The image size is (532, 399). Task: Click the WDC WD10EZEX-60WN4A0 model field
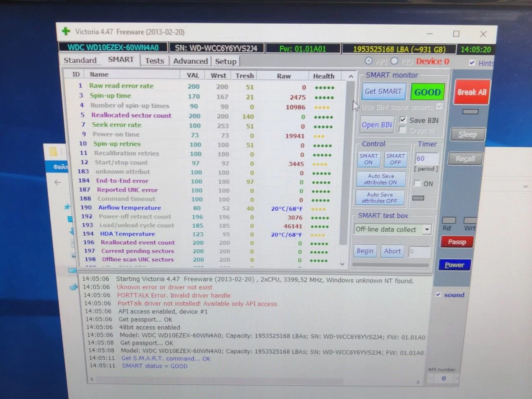pyautogui.click(x=113, y=47)
